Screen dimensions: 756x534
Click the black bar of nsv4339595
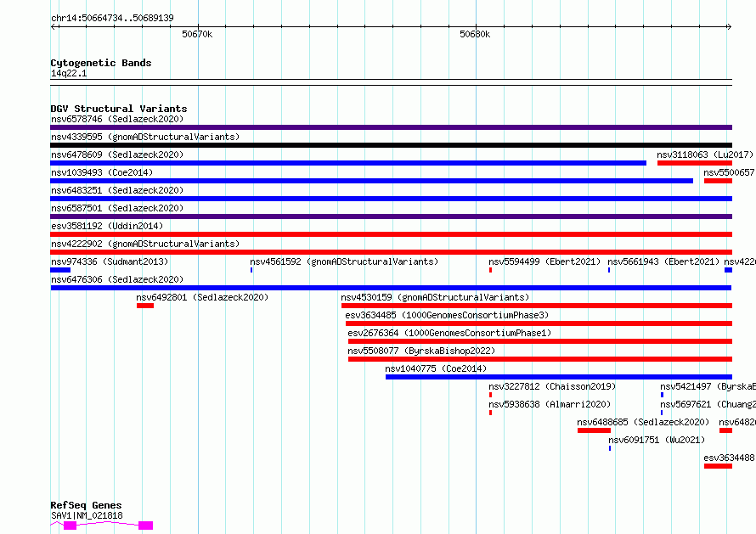pyautogui.click(x=391, y=145)
